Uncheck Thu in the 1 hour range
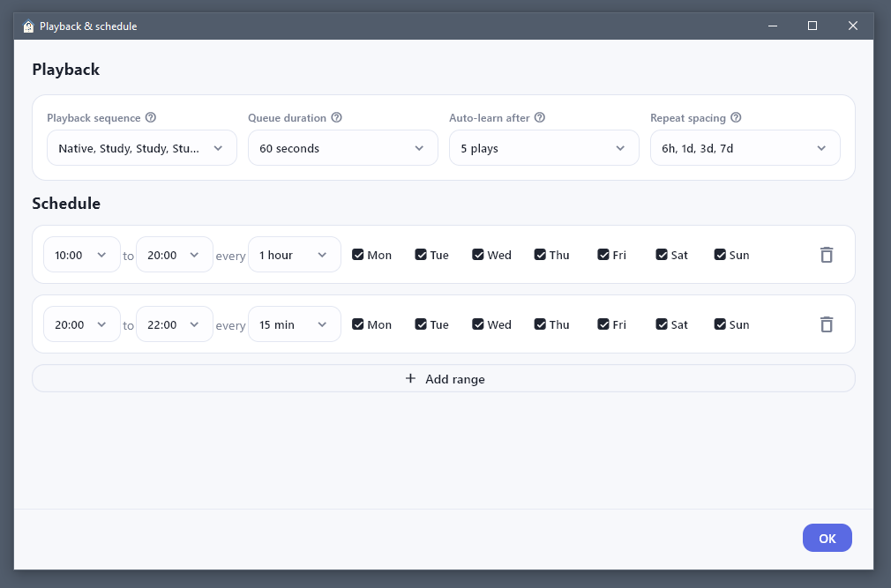Image resolution: width=891 pixels, height=588 pixels. pyautogui.click(x=540, y=255)
